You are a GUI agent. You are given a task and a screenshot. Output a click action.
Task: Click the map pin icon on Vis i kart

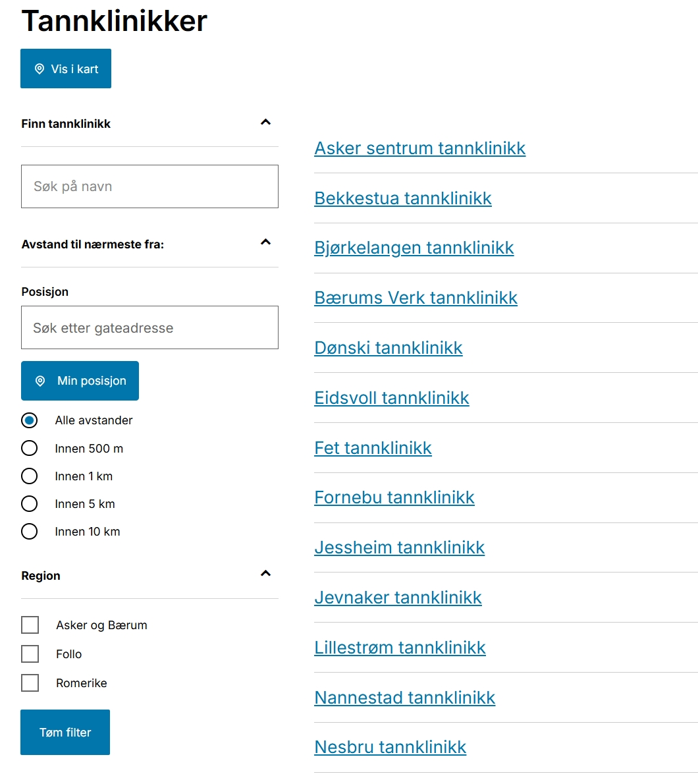point(40,69)
